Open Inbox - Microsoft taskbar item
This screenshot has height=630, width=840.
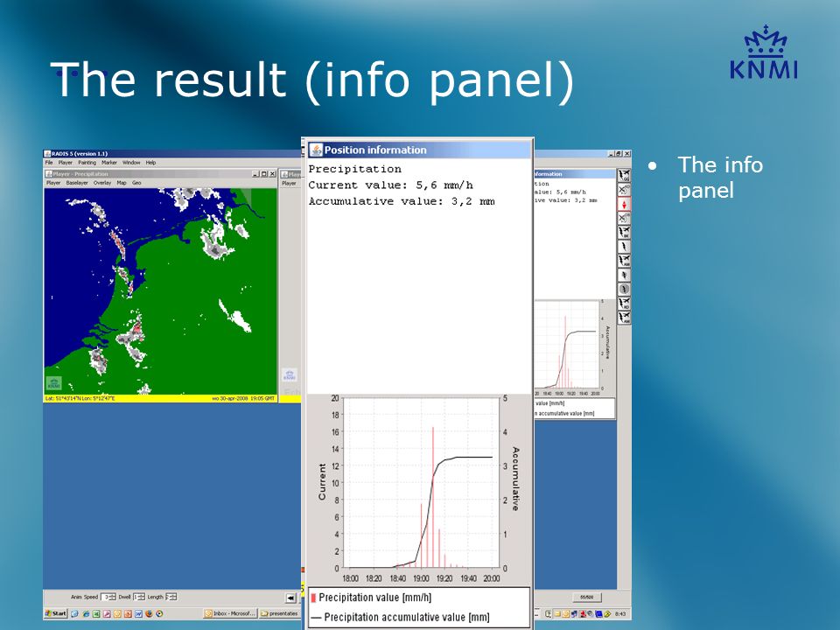pos(230,613)
